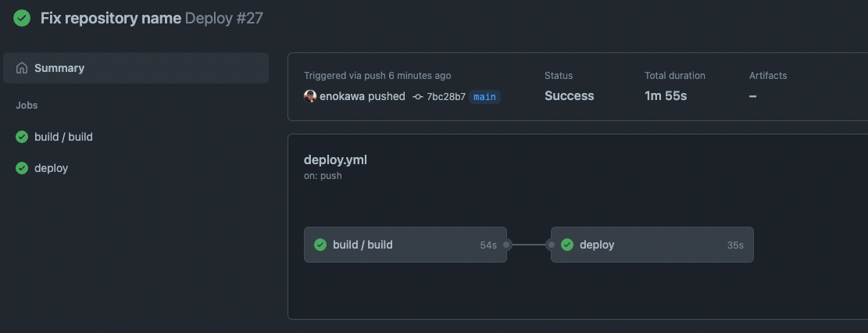Viewport: 868px width, 333px height.
Task: Click the green check next to build / build in sidebar
Action: 22,137
